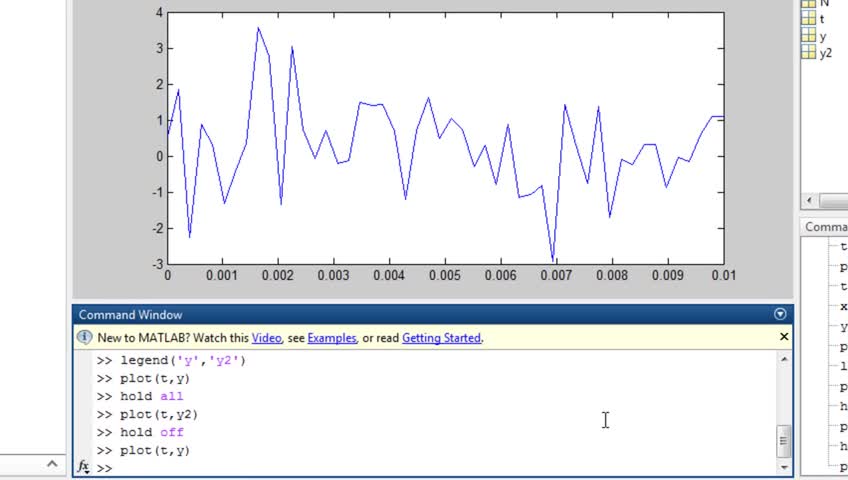Click the info icon in banner
Image resolution: width=848 pixels, height=480 pixels.
point(84,337)
